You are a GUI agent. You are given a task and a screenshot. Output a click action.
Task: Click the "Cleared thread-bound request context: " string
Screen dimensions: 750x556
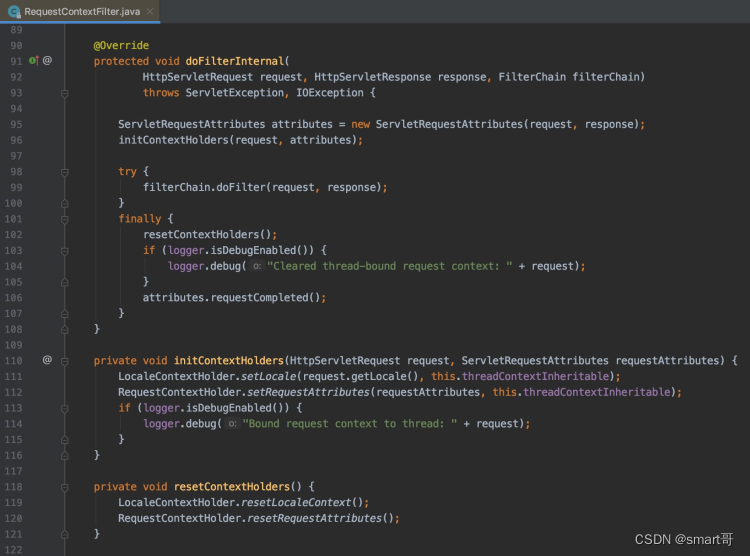click(390, 266)
